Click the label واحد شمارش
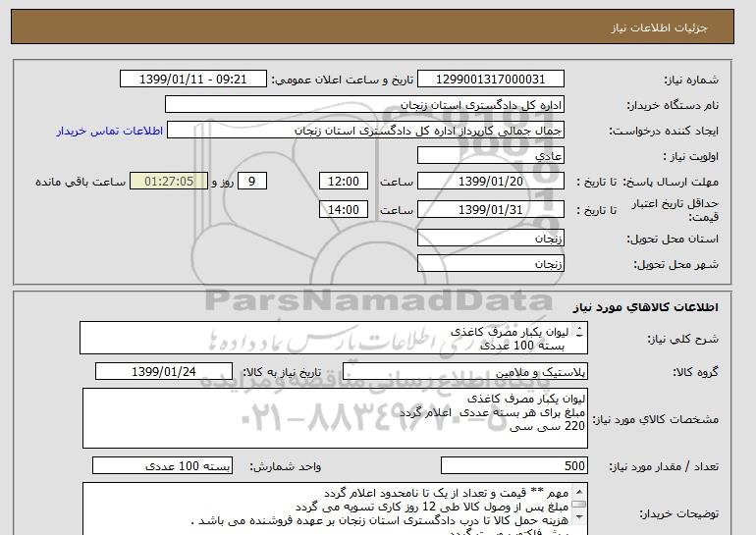 click(286, 466)
